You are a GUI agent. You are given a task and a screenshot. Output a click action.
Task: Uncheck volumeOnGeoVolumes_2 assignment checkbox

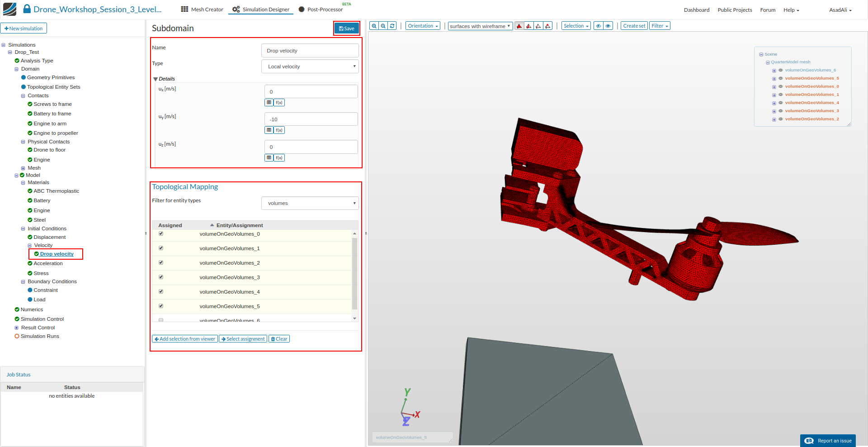tap(161, 263)
